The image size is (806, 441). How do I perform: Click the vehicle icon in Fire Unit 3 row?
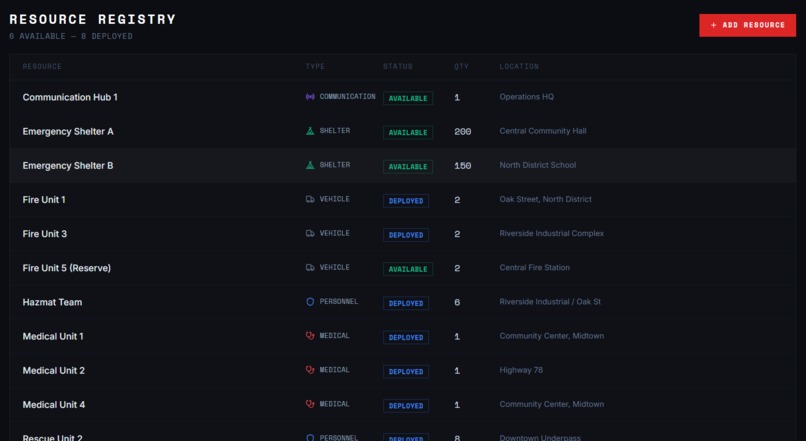coord(310,233)
